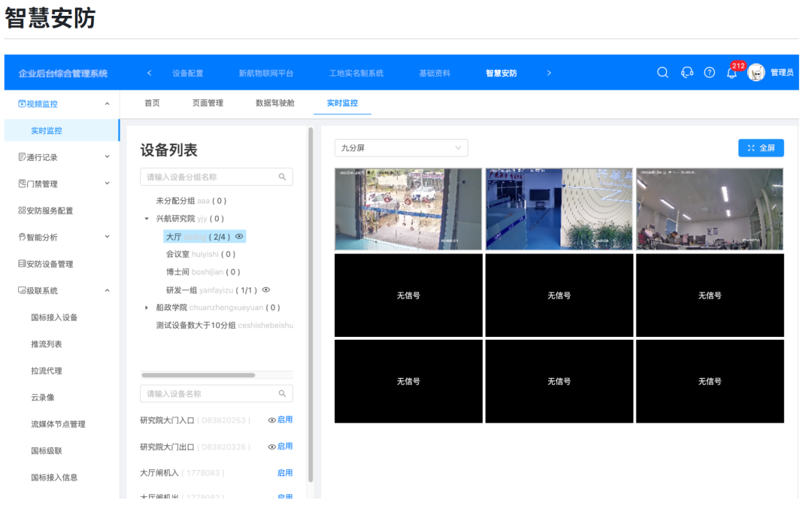Expand the 通行记录 sidebar section

[108, 157]
